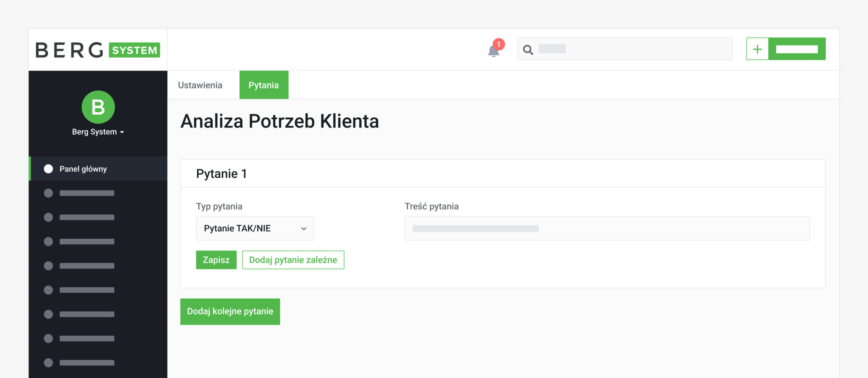Focus the top search field
The width and height of the screenshot is (868, 378).
click(x=625, y=49)
